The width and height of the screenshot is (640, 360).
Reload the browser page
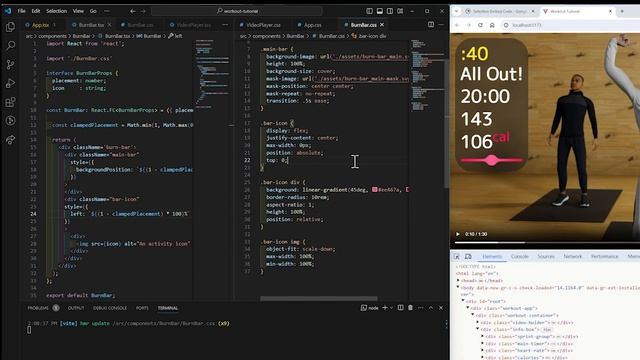coord(480,25)
